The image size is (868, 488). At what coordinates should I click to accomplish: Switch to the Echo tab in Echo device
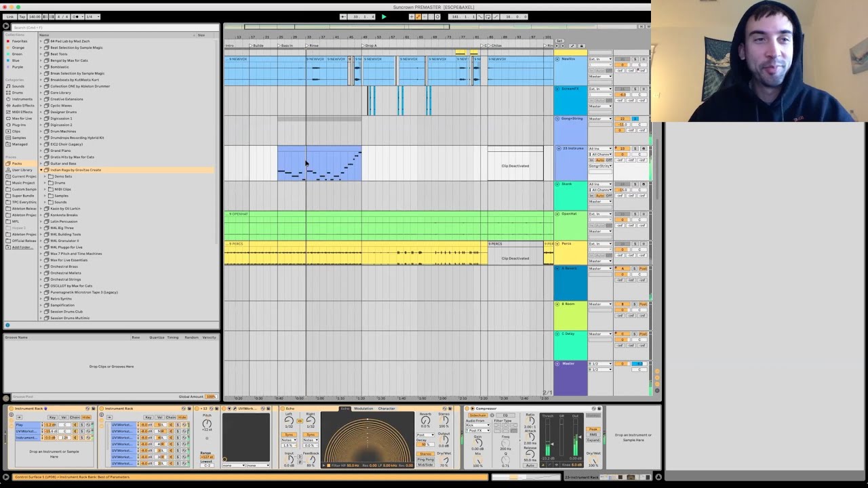(x=344, y=409)
